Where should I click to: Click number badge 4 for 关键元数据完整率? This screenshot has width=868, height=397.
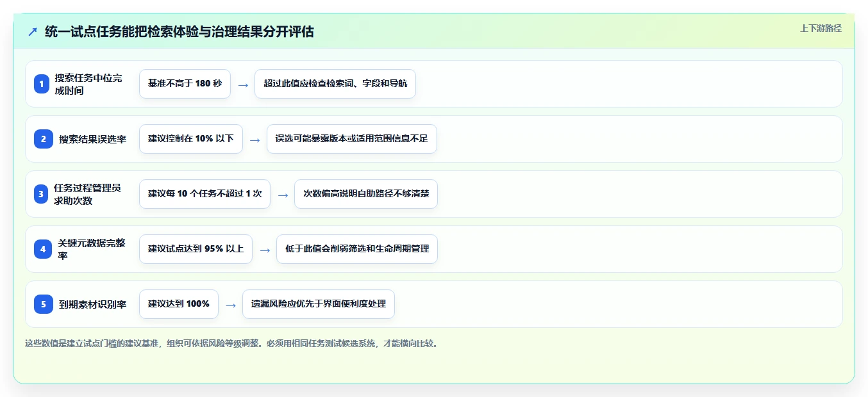click(x=43, y=249)
